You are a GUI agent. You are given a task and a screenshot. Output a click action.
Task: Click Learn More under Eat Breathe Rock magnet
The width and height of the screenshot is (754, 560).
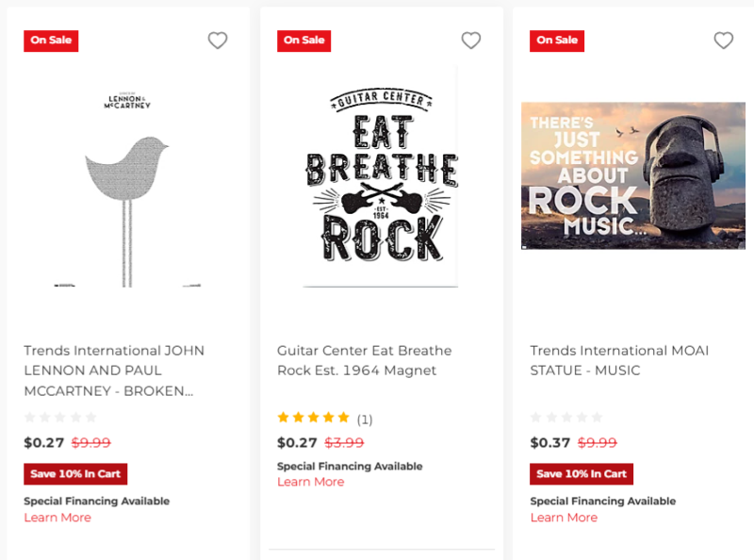(311, 482)
